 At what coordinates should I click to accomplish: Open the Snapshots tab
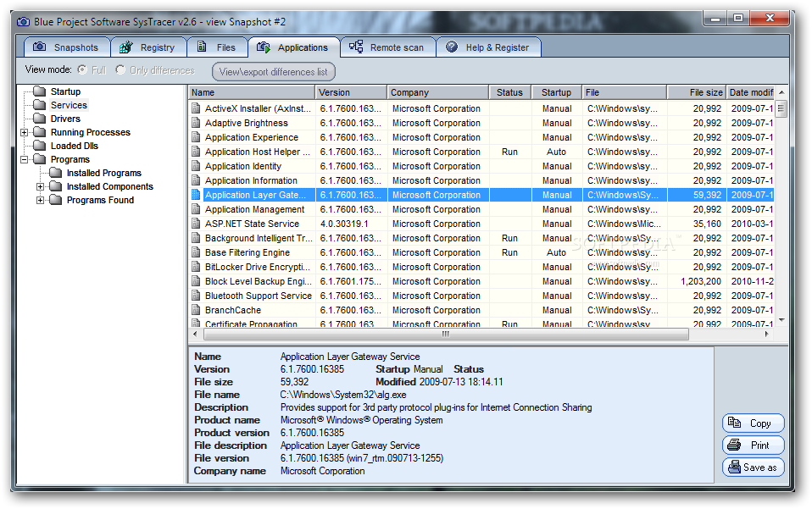tap(67, 47)
